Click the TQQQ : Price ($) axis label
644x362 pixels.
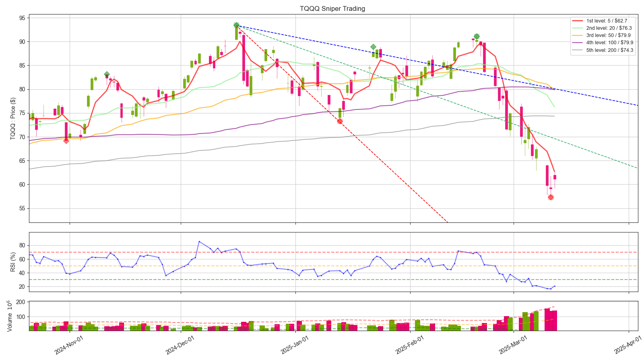(13, 119)
